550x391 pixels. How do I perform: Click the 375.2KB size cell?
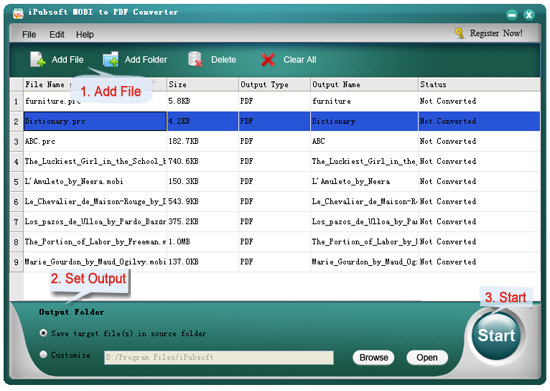[202, 222]
